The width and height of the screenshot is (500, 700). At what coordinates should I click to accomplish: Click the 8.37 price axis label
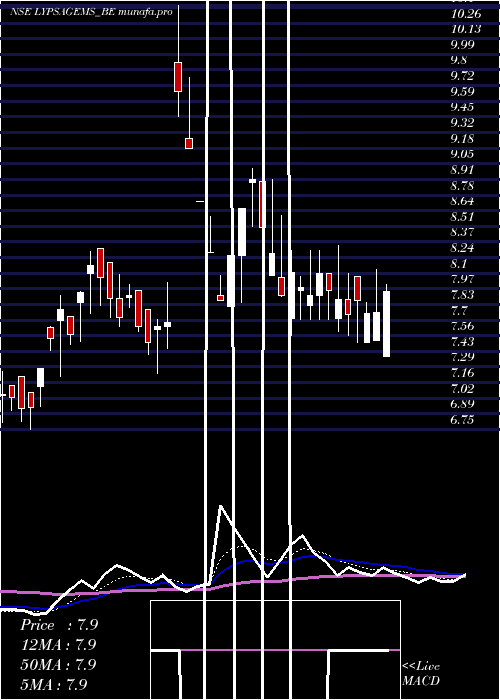click(462, 232)
